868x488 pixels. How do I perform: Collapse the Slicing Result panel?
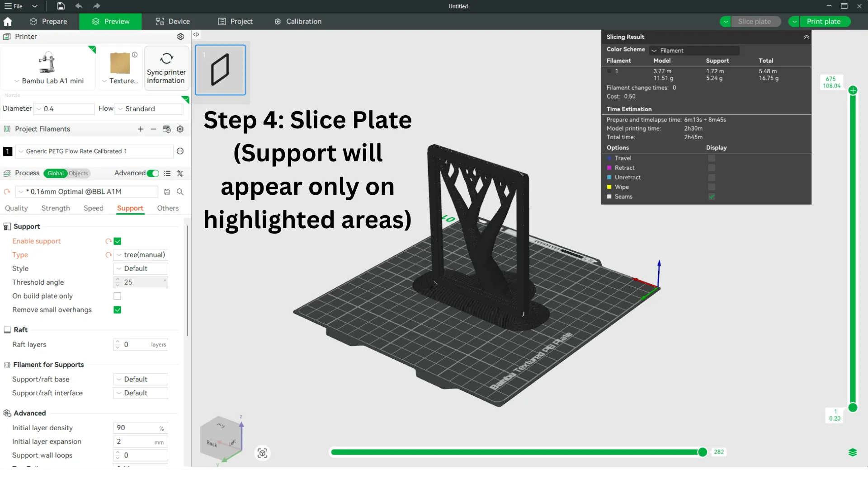806,37
